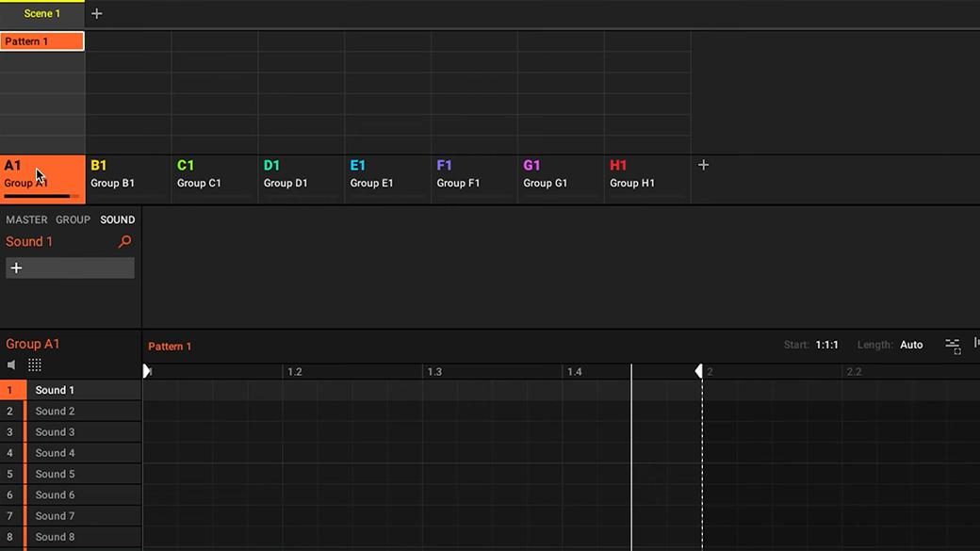Click the Group A1 header label
The width and height of the screenshot is (980, 551).
tap(32, 344)
